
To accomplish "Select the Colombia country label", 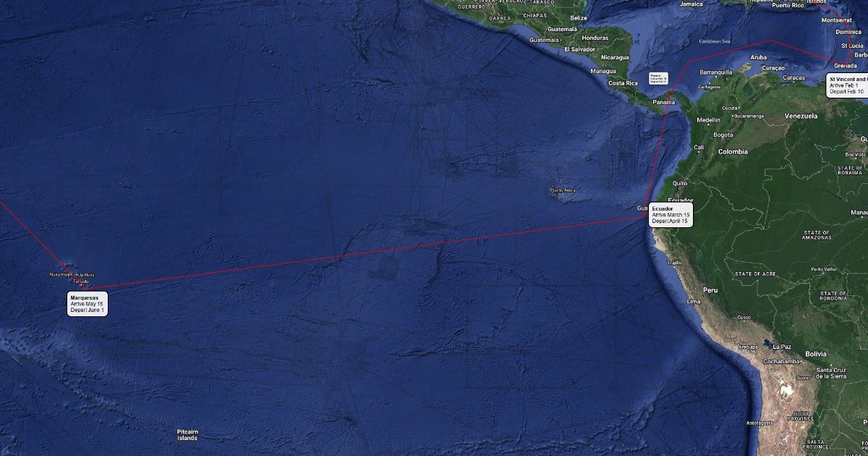I will 733,152.
